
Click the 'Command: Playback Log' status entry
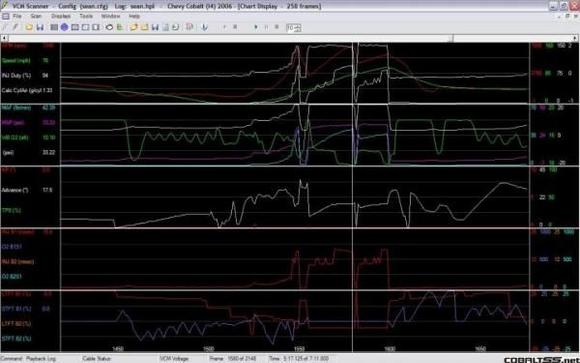point(29,359)
